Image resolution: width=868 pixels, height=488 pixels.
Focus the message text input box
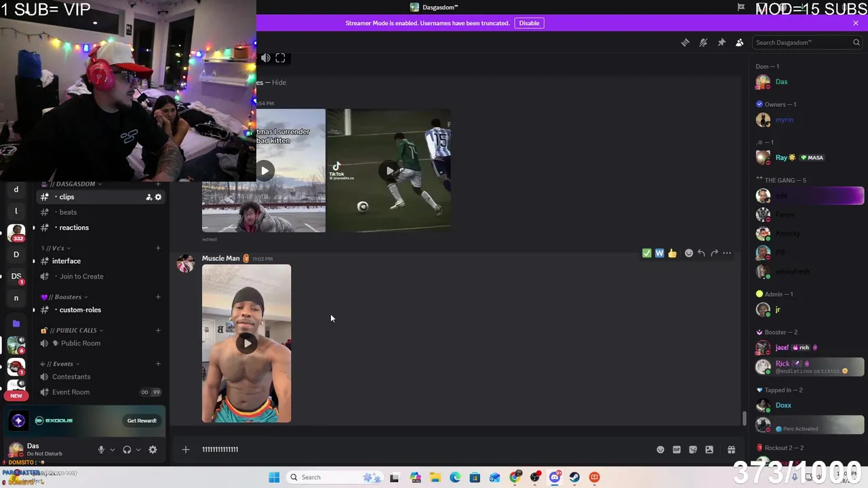424,449
